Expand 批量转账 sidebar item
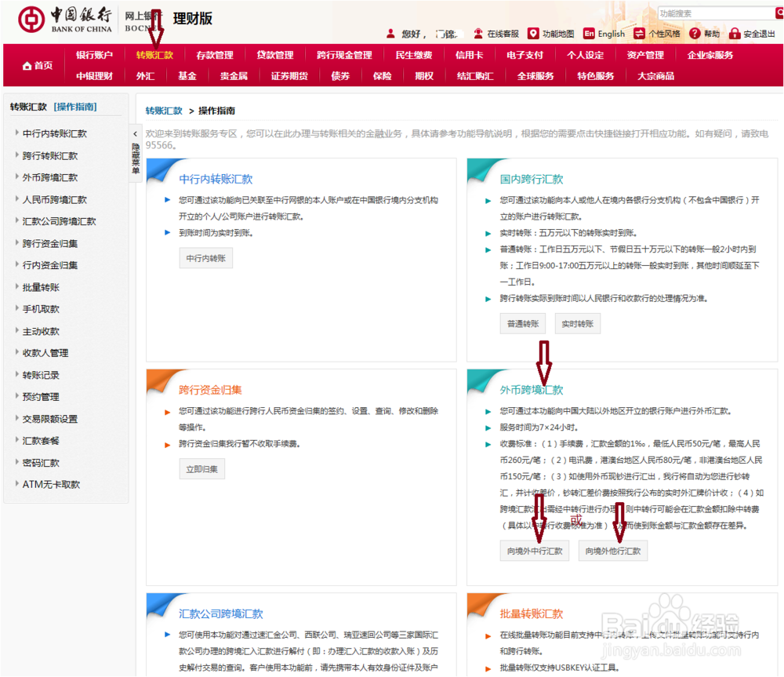The image size is (784, 677). pos(41,287)
